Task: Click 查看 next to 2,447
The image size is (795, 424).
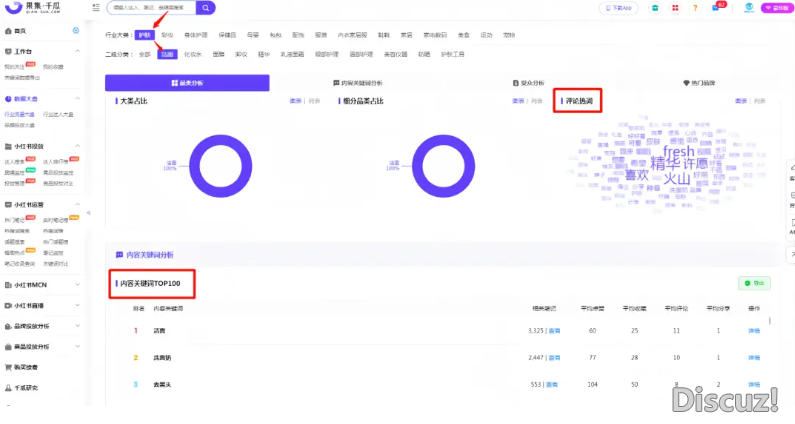Action: tap(554, 358)
